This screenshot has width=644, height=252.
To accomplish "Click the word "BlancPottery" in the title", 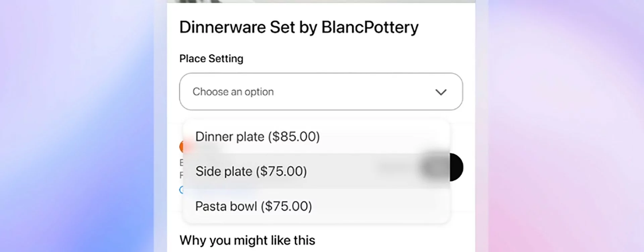I will [x=370, y=27].
